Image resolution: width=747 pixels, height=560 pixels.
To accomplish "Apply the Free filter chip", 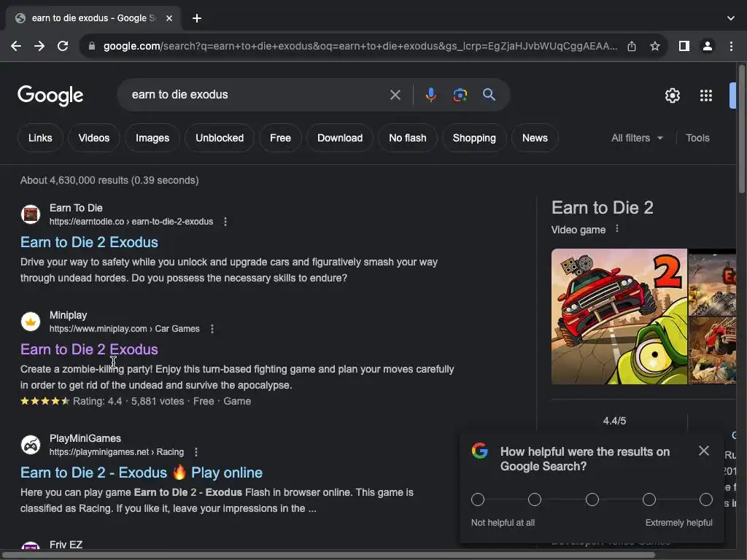I will pos(280,138).
